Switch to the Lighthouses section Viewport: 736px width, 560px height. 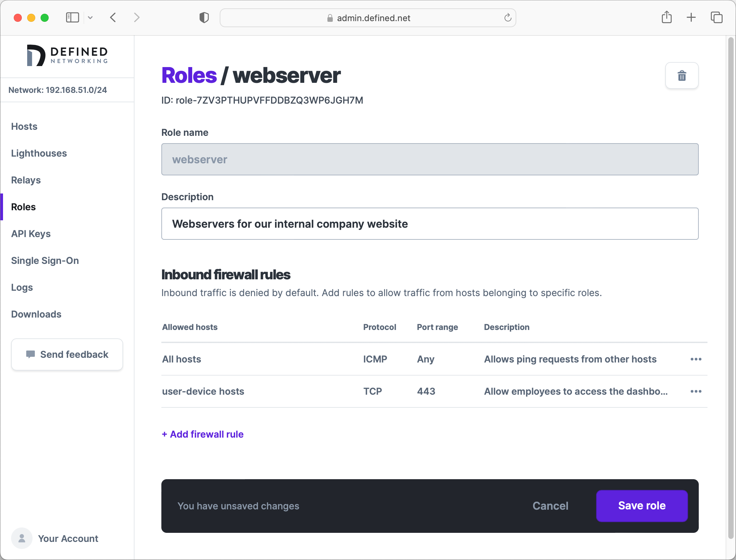point(39,153)
